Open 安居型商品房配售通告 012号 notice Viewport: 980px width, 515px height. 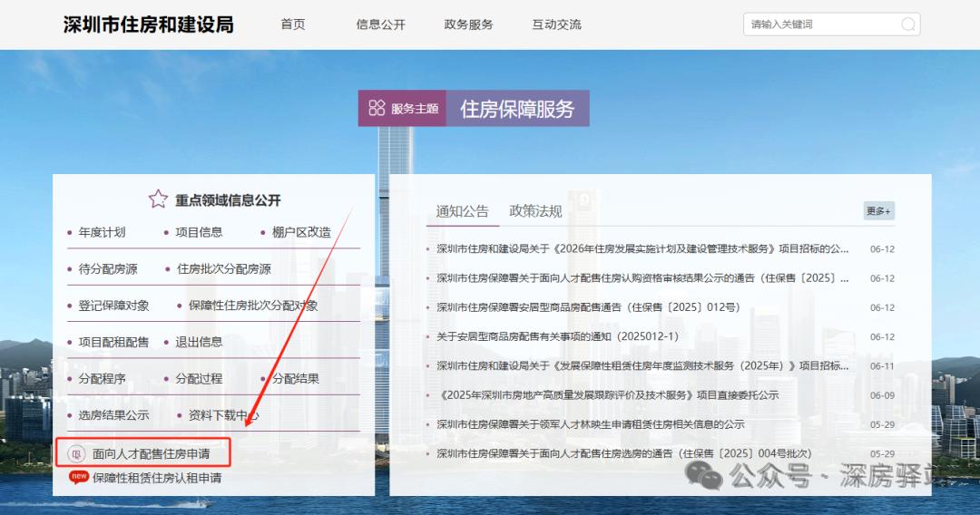[588, 307]
